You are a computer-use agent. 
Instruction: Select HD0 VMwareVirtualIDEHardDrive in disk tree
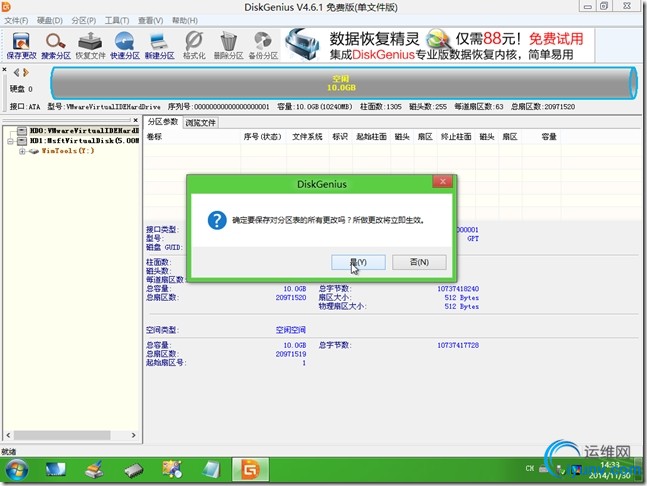[x=84, y=131]
